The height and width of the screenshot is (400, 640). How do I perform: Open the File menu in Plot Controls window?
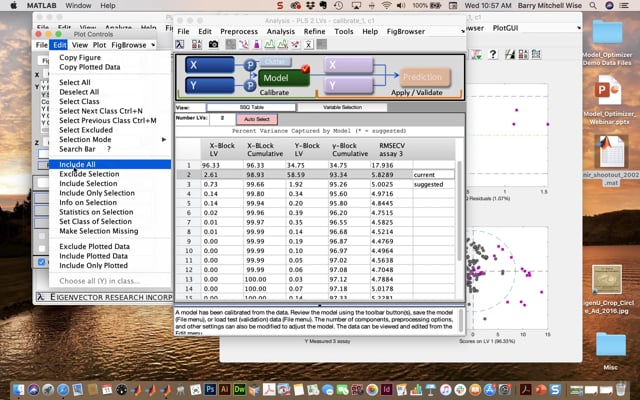(42, 45)
